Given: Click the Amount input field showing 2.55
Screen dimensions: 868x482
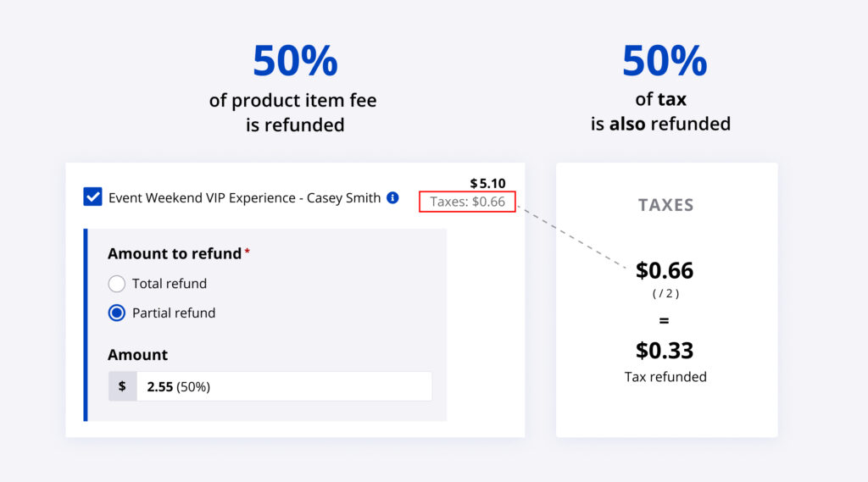Looking at the screenshot, I should coord(283,386).
